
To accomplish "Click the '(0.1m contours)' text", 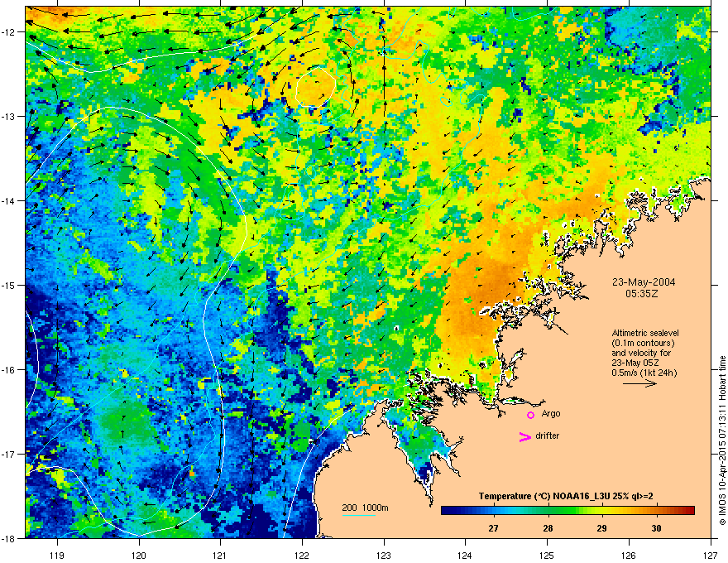I will click(x=643, y=343).
